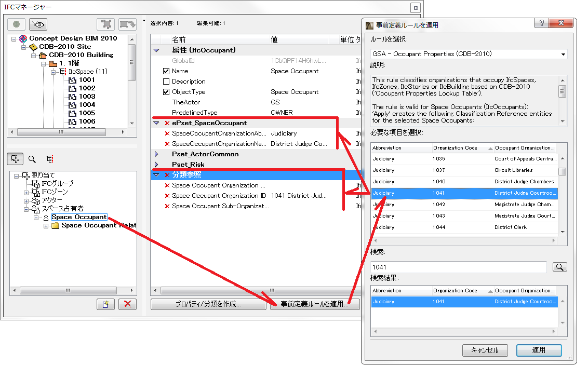This screenshot has width=588, height=365.
Task: Click the 検索 input field containing 1041
Action: coord(459,267)
